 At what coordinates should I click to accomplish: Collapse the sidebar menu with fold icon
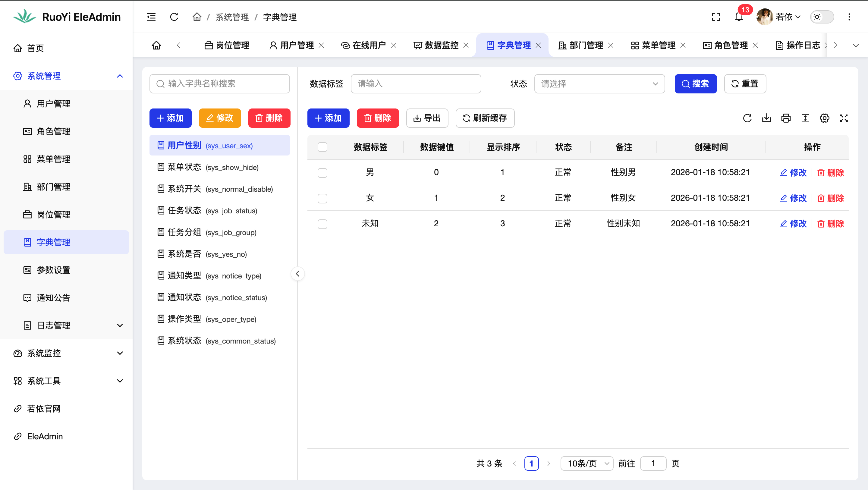151,17
